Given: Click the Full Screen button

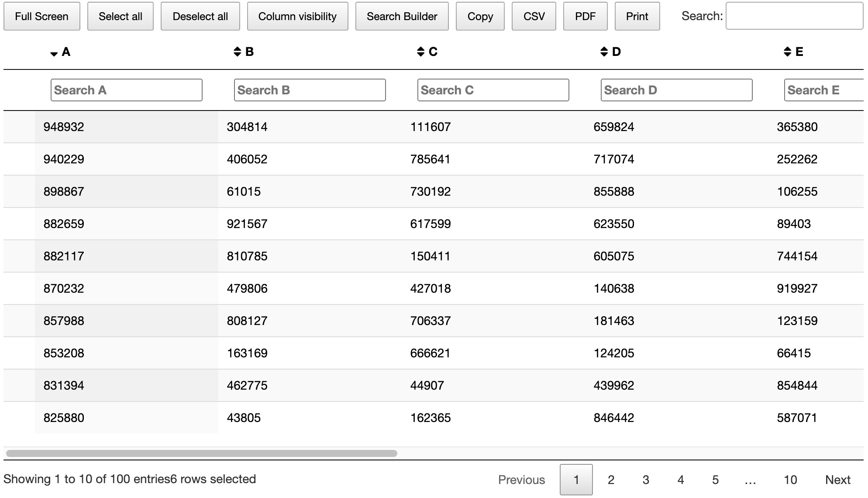Looking at the screenshot, I should [x=41, y=17].
